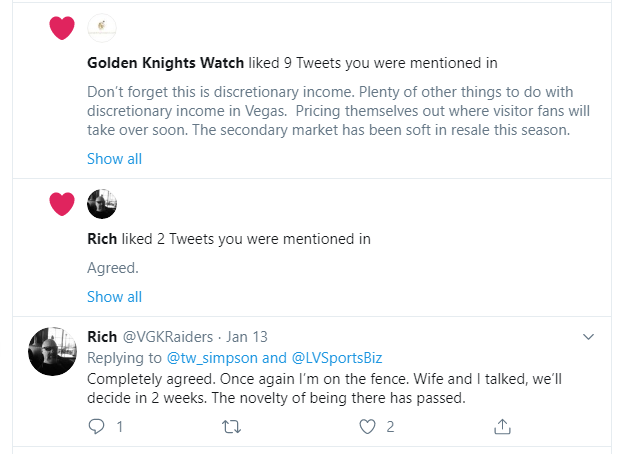Click the @VGKRaiders handle

tap(169, 337)
